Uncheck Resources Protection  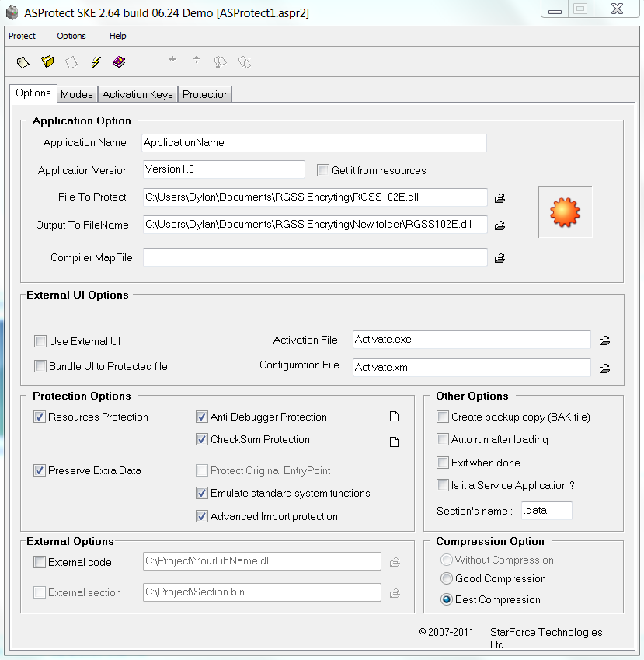(x=40, y=417)
